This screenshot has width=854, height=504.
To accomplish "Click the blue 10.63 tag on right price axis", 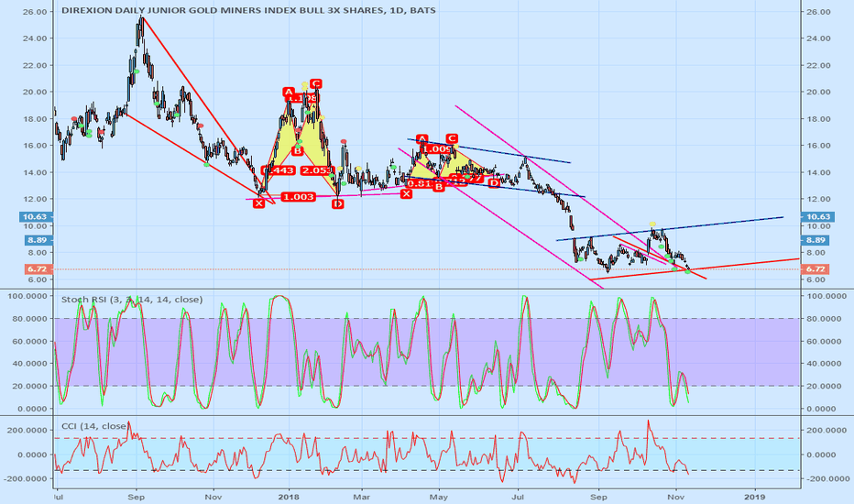I will coord(816,217).
